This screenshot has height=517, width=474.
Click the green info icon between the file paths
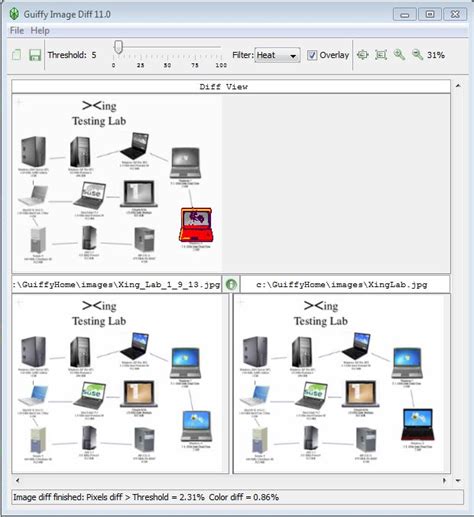click(x=231, y=284)
